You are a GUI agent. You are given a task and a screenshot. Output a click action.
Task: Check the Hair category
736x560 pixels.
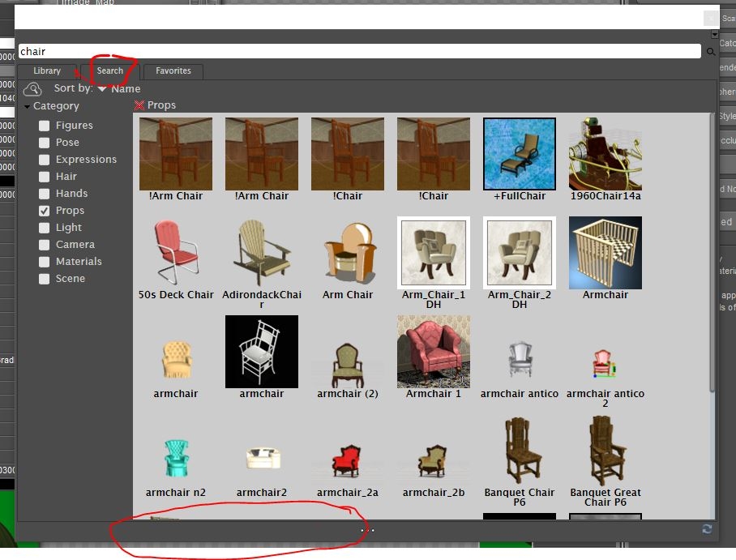coord(44,177)
